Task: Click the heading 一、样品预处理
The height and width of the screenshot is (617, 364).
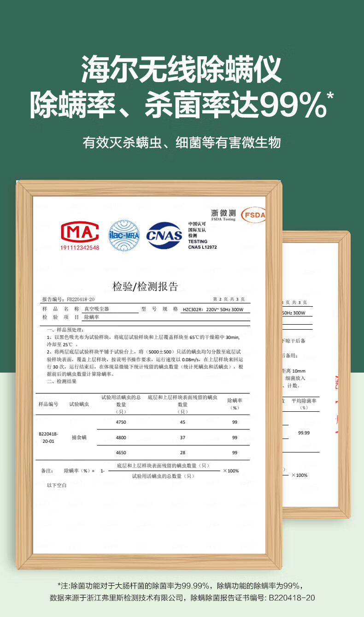Action: [x=65, y=330]
